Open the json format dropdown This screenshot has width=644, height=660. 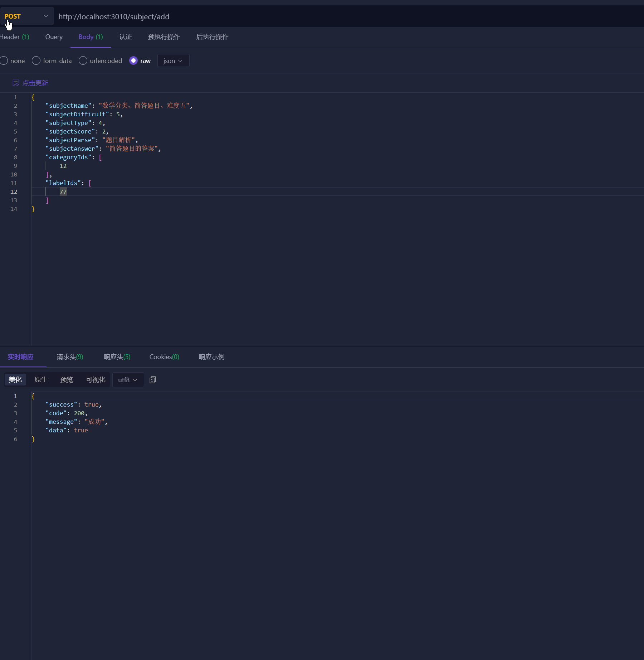[x=173, y=61]
